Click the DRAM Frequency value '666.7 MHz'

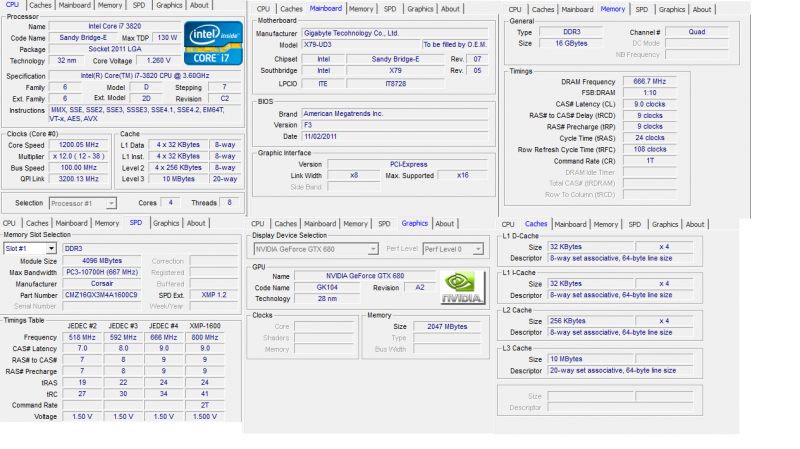pyautogui.click(x=649, y=82)
